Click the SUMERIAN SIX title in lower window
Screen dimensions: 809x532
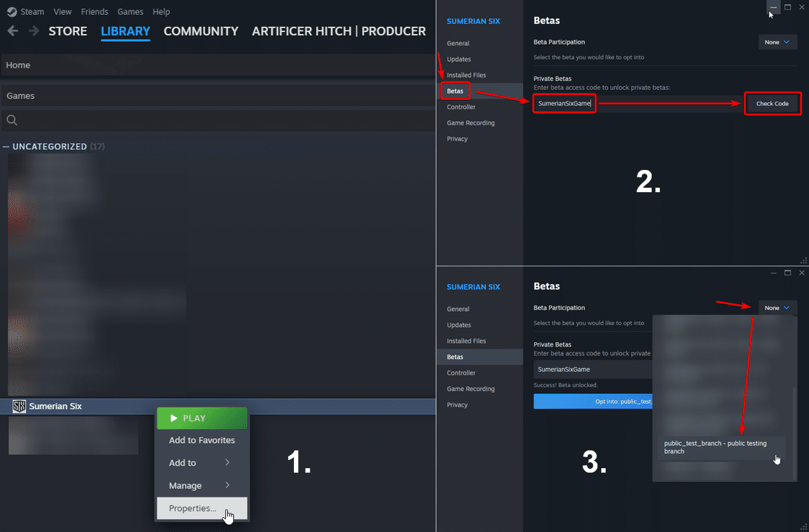point(473,287)
